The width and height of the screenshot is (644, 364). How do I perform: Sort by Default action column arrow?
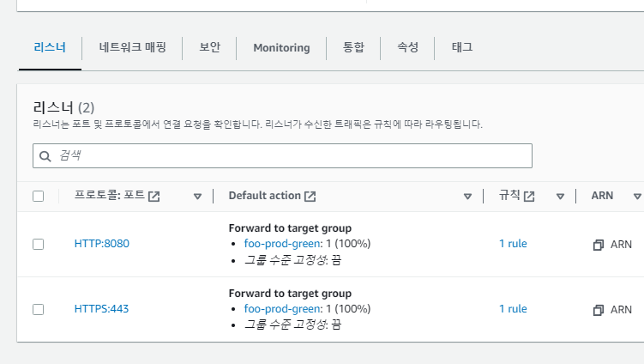pyautogui.click(x=467, y=197)
